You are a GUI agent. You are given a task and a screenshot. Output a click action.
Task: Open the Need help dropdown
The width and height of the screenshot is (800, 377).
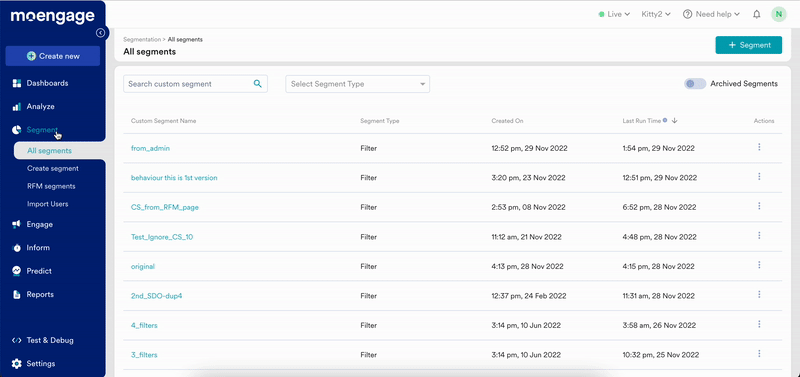coord(711,14)
